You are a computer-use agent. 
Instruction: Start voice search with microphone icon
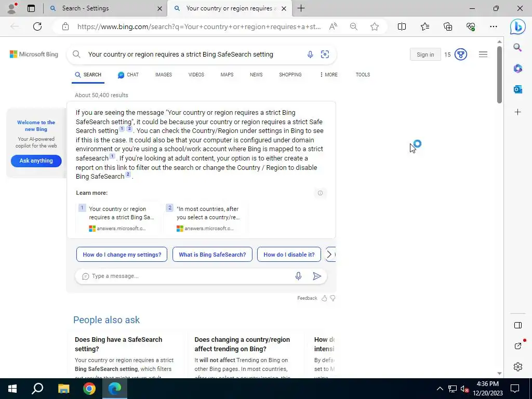click(x=310, y=54)
